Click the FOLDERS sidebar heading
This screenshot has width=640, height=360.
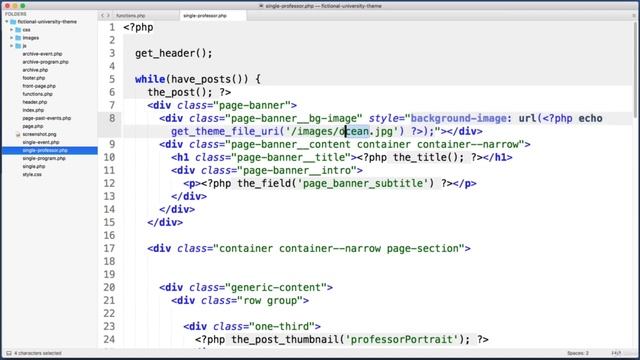pos(16,14)
